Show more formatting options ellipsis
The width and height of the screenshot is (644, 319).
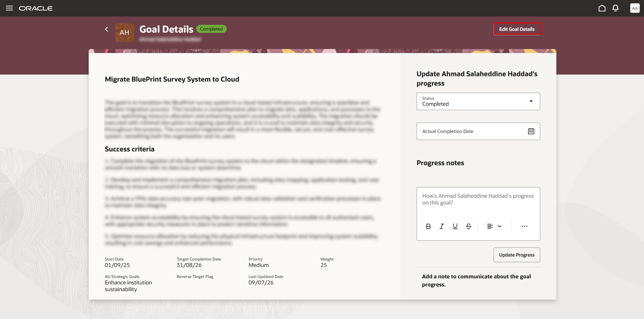(x=524, y=226)
